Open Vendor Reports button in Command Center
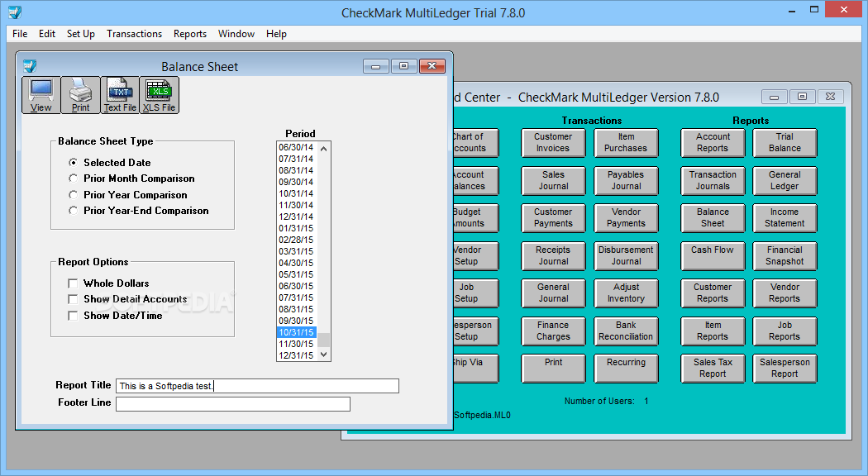Viewport: 868px width, 476px height. pyautogui.click(x=785, y=293)
